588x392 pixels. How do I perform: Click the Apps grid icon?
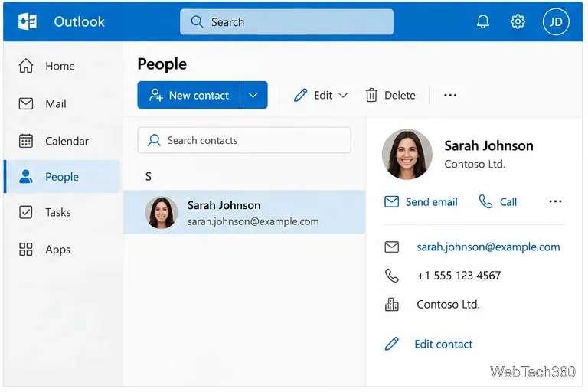point(26,249)
